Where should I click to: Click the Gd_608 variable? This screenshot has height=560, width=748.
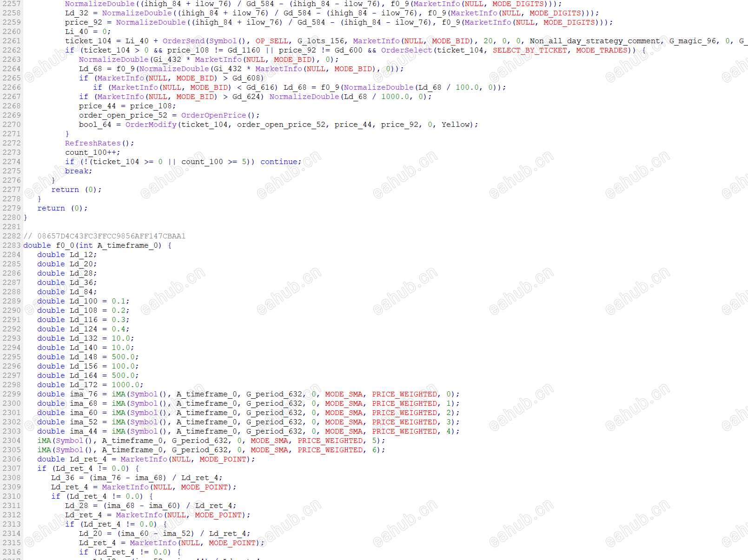tap(246, 78)
